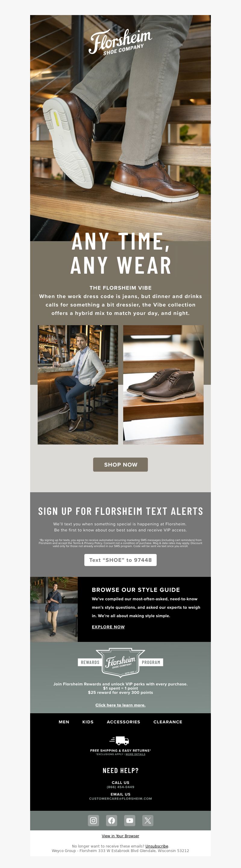Image resolution: width=241 pixels, height=868 pixels.
Task: Click the free shipping truck icon
Action: click(120, 740)
